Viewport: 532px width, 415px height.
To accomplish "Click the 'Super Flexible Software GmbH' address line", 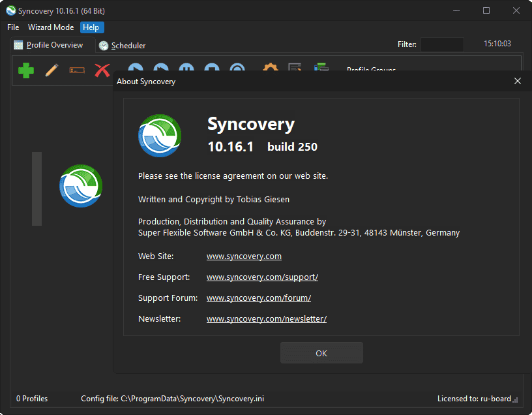I will tap(299, 233).
